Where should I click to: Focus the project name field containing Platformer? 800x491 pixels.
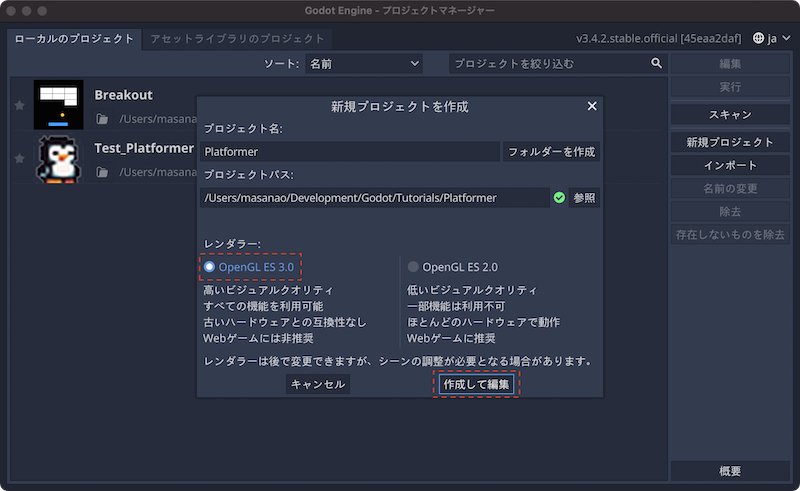(350, 152)
